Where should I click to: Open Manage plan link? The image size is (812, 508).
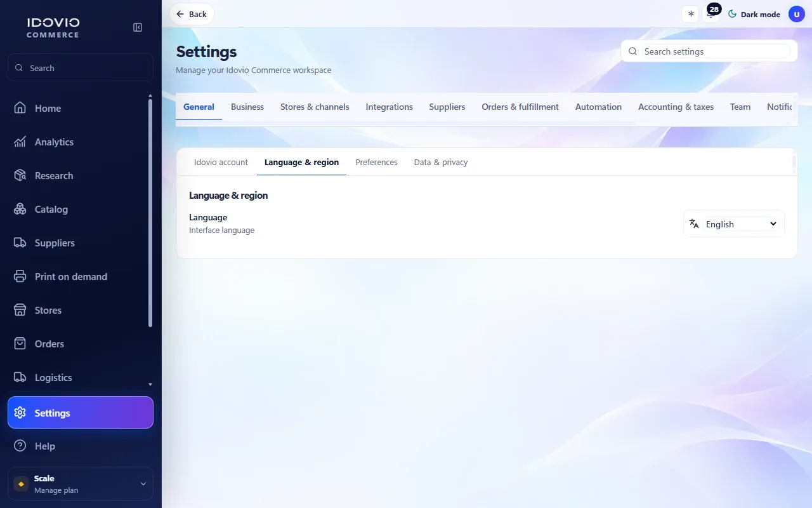(x=56, y=490)
